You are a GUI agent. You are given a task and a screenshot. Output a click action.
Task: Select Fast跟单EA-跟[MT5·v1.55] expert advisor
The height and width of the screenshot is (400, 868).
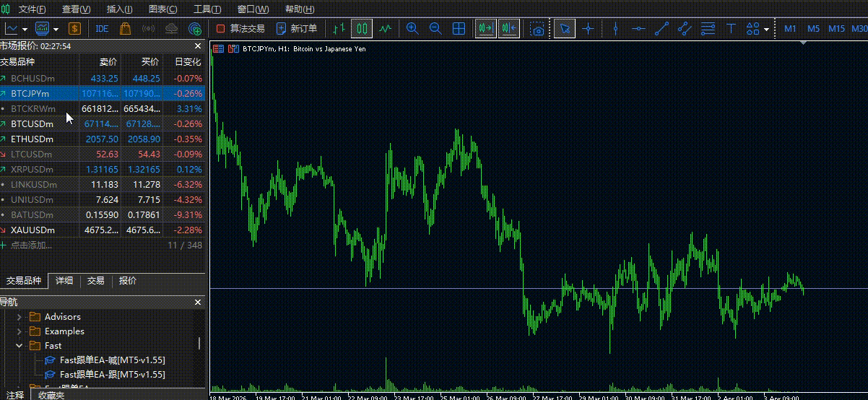pos(112,375)
